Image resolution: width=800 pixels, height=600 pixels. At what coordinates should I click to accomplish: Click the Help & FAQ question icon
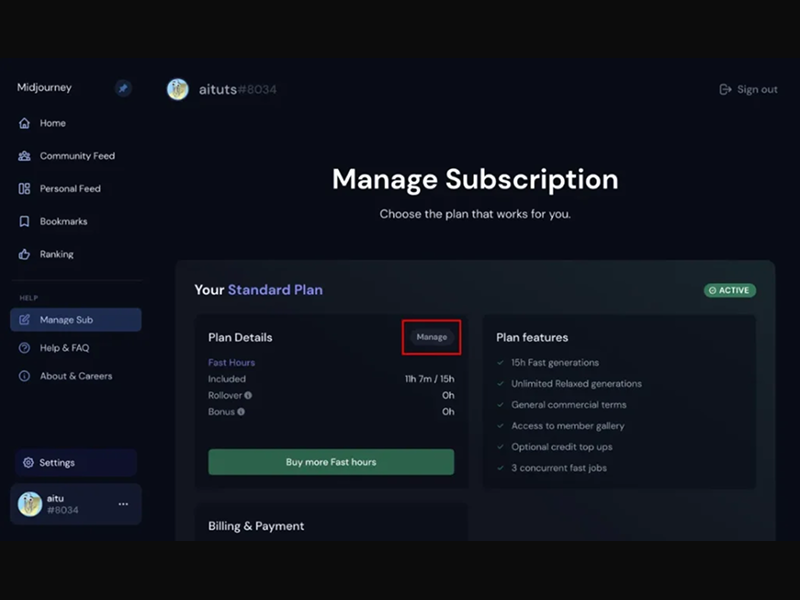[x=24, y=348]
